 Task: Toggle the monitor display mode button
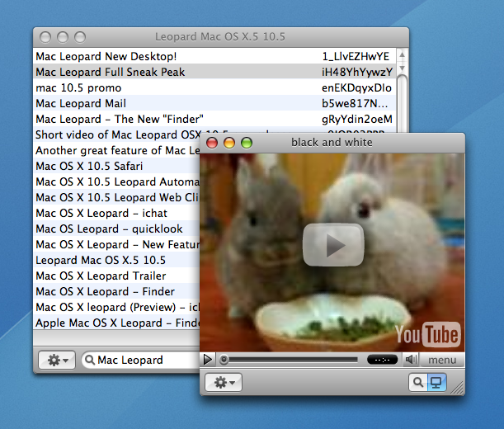coord(436,382)
